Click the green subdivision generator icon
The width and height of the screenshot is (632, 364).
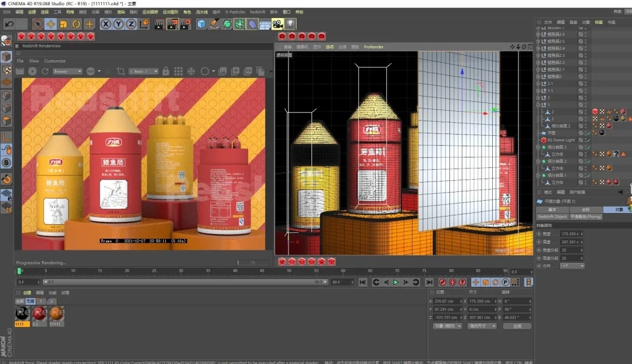(227, 24)
